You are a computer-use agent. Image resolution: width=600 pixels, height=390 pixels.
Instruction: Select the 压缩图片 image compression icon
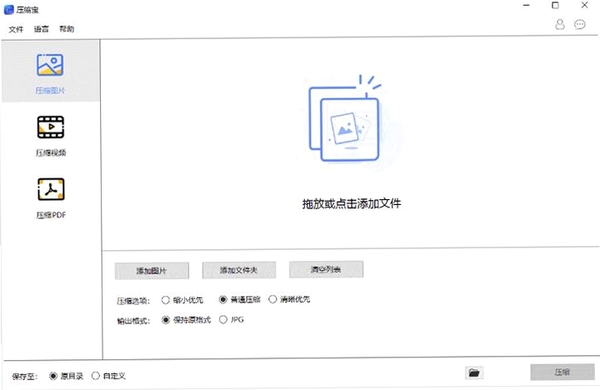point(50,65)
